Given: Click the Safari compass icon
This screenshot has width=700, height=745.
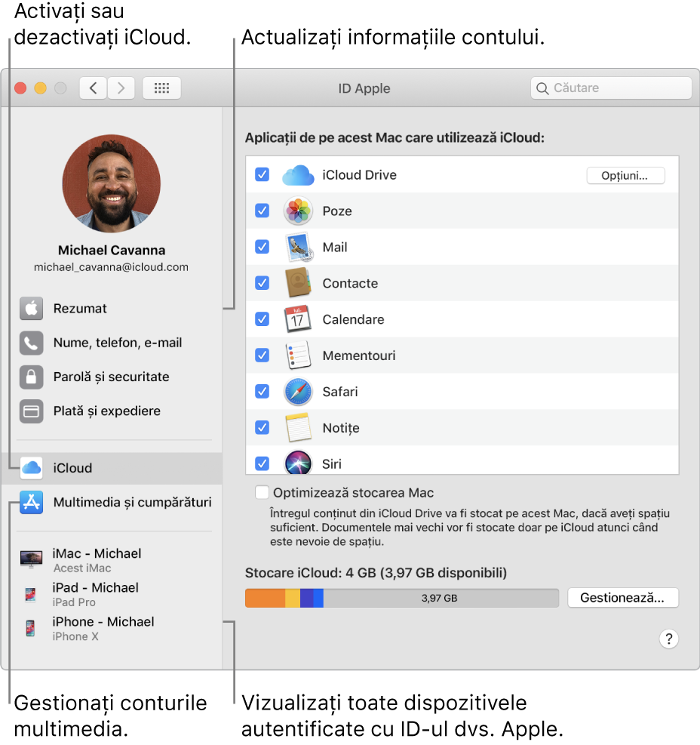Looking at the screenshot, I should pos(298,392).
